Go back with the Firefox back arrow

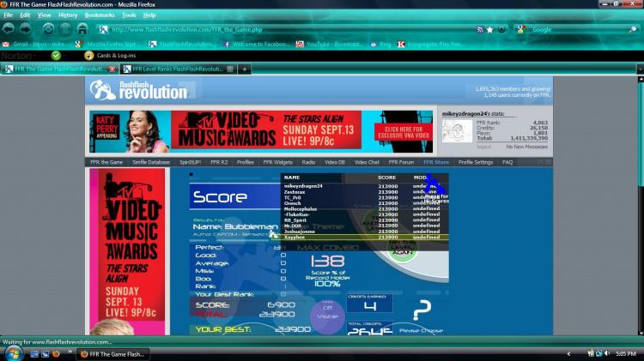(x=9, y=29)
